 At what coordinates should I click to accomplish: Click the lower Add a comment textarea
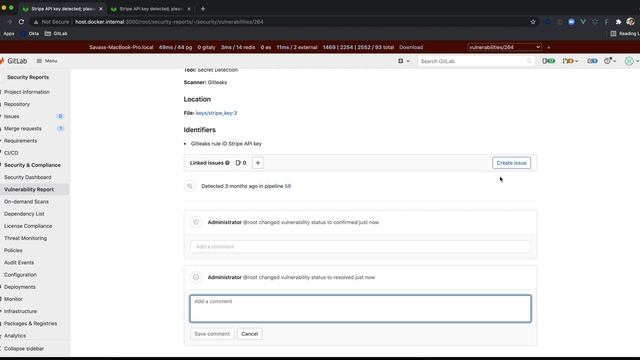tap(360, 309)
